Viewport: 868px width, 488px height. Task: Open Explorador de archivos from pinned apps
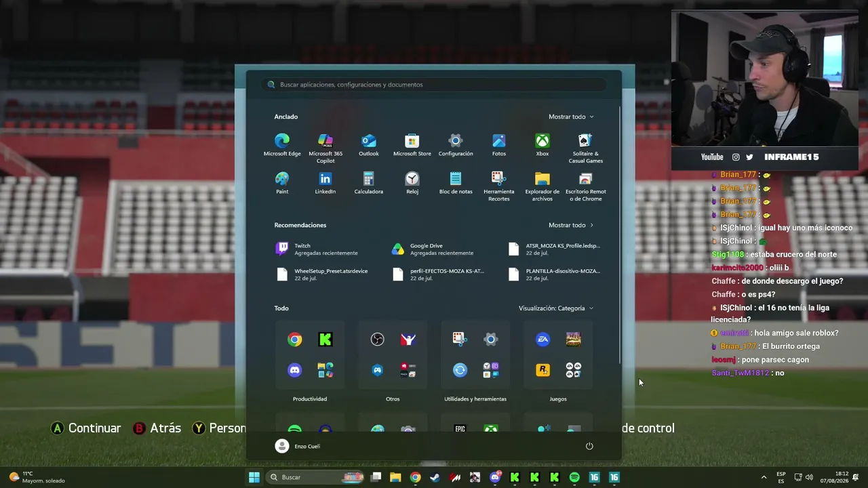(x=542, y=186)
